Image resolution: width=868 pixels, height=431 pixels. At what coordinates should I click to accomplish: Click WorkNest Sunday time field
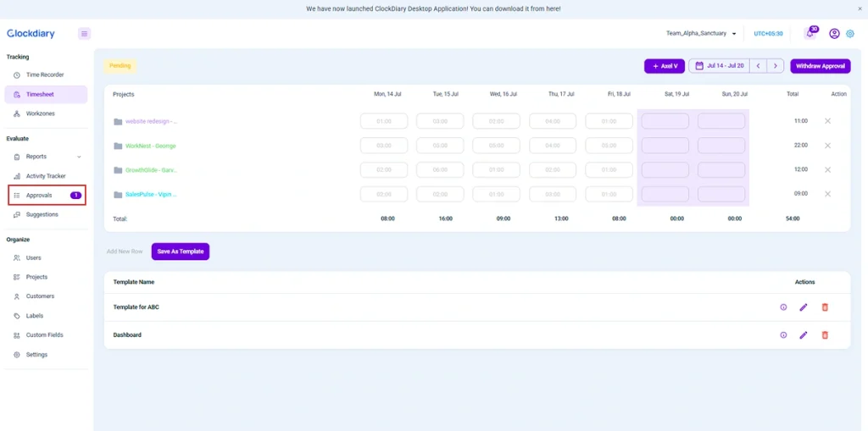pyautogui.click(x=721, y=146)
